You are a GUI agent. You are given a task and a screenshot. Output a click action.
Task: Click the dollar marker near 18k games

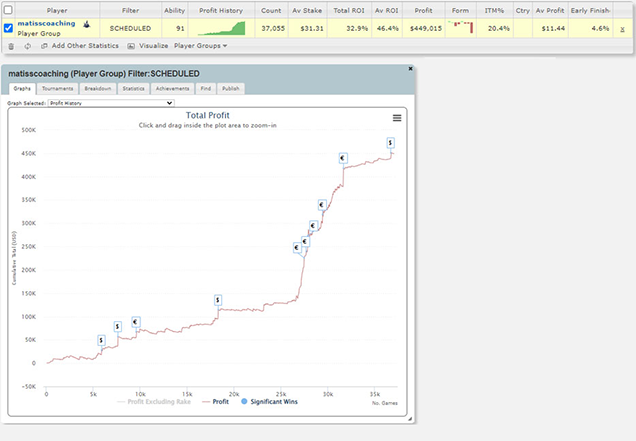pos(218,300)
